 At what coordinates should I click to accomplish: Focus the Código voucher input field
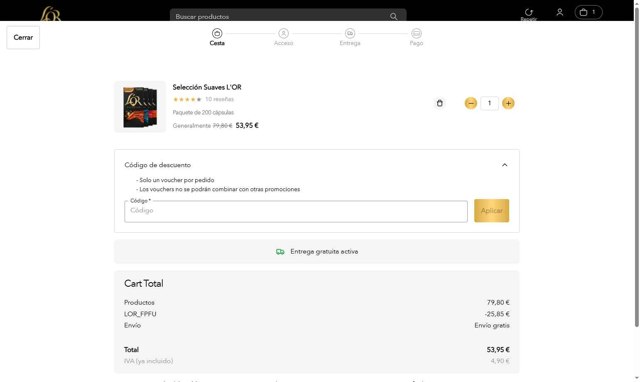click(x=296, y=211)
